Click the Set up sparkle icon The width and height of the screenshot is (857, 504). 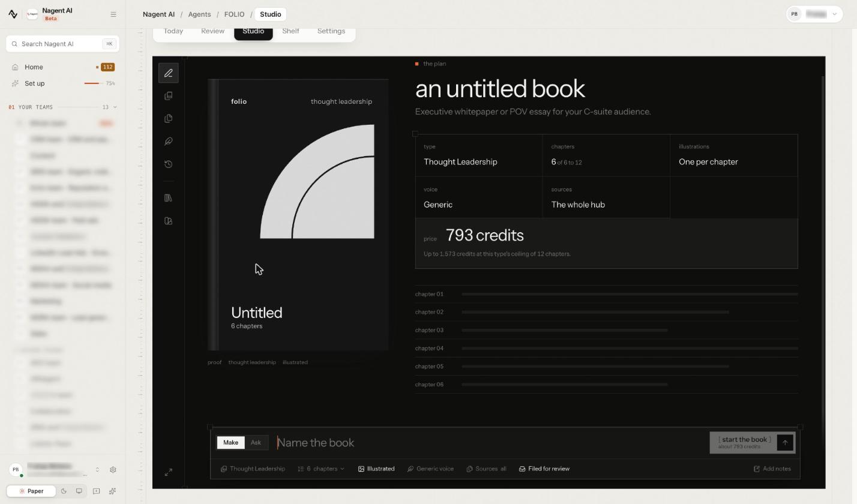[x=15, y=83]
